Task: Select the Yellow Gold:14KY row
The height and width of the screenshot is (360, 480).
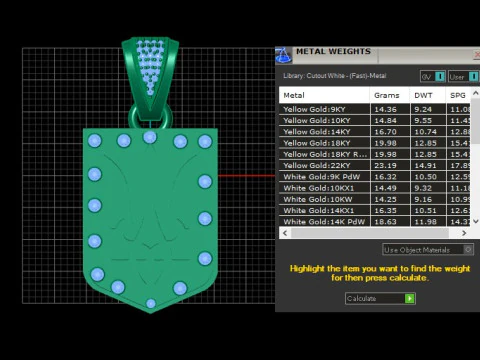Action: (x=375, y=132)
